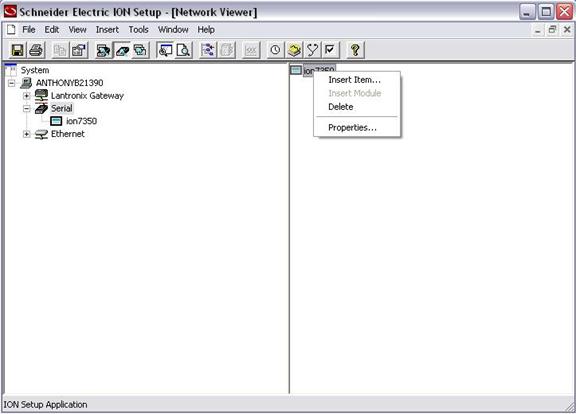Viewport: 576px width, 414px height.
Task: Click the clock toolbar icon
Action: 275,50
